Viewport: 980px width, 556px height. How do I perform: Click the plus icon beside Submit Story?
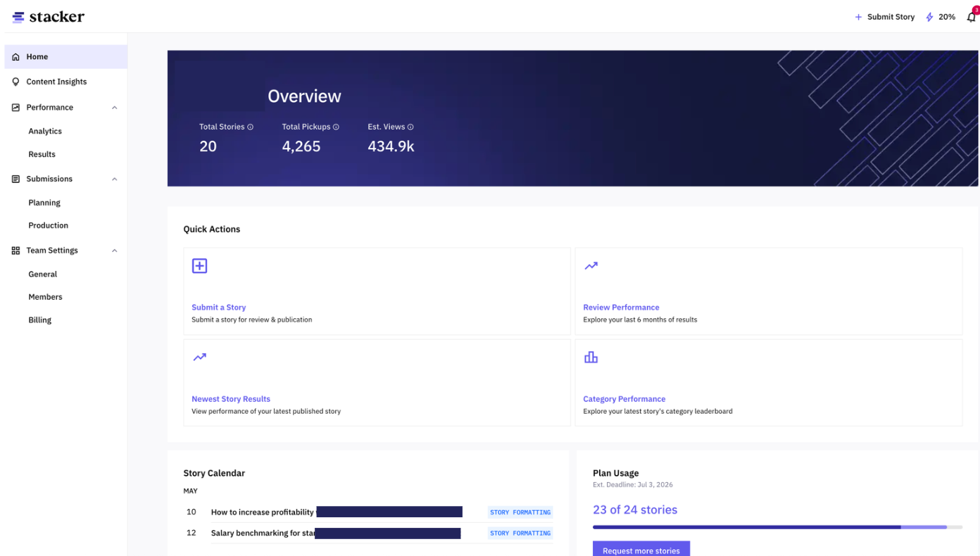tap(858, 17)
